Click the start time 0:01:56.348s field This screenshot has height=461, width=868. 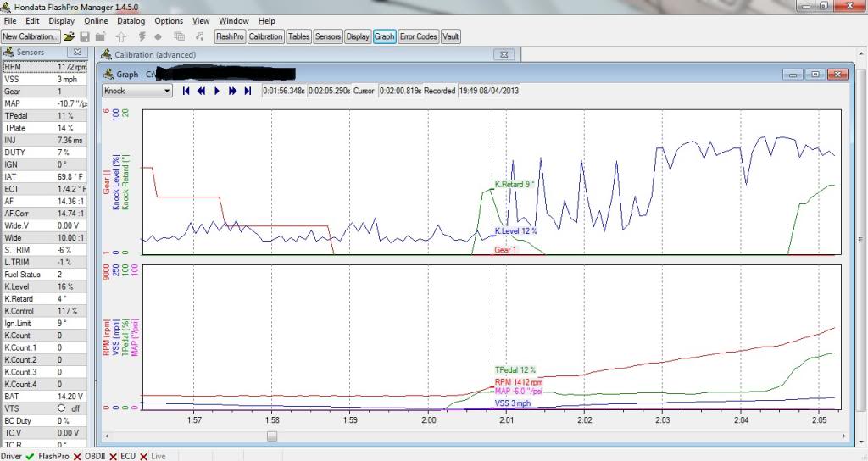(x=284, y=91)
